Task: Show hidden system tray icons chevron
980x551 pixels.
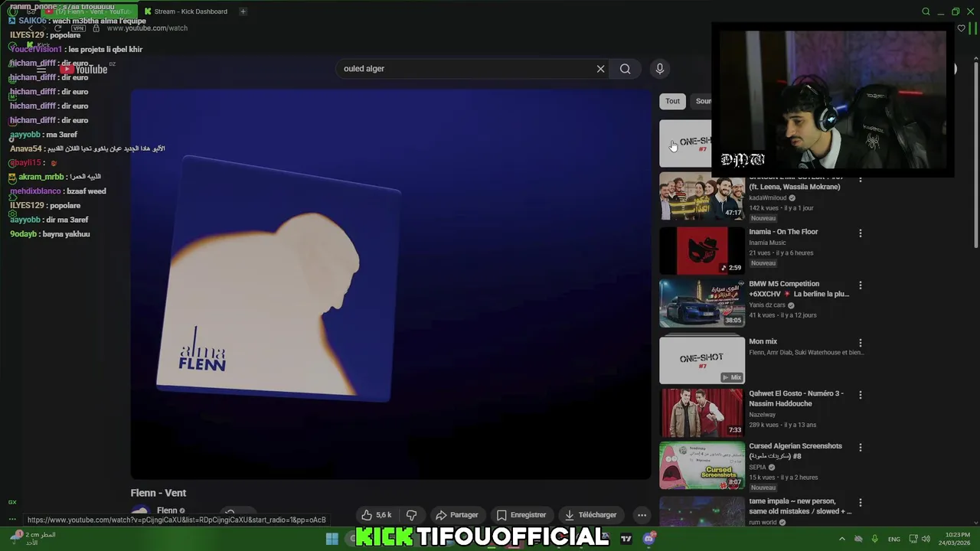Action: [841, 539]
